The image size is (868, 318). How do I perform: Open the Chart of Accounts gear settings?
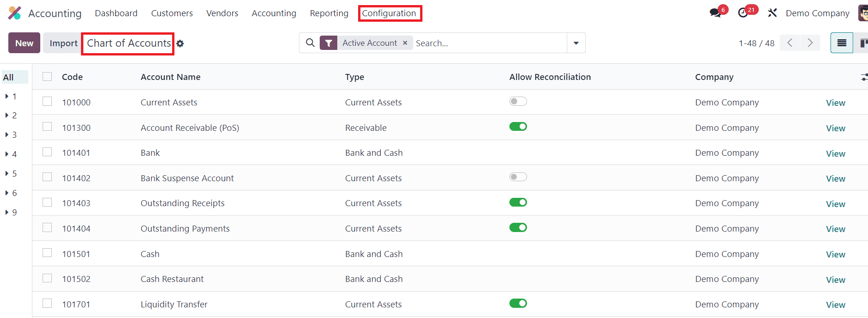(180, 43)
